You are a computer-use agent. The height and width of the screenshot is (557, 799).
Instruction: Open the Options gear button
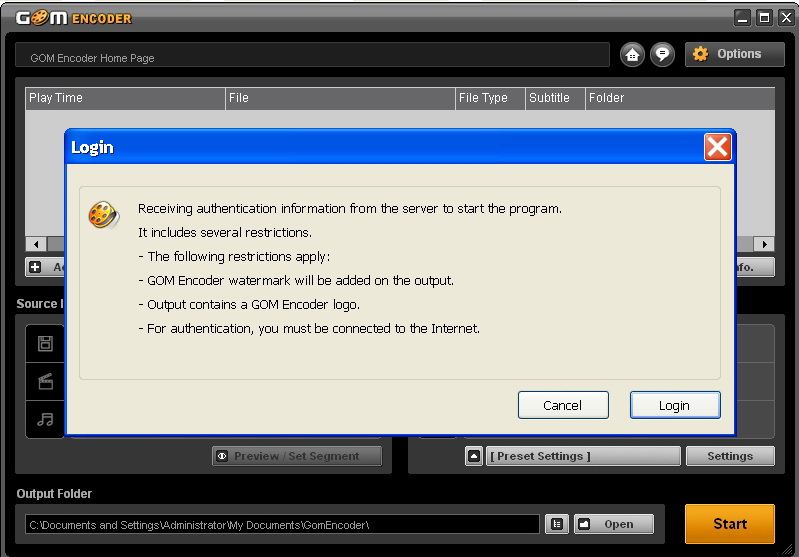pos(728,54)
